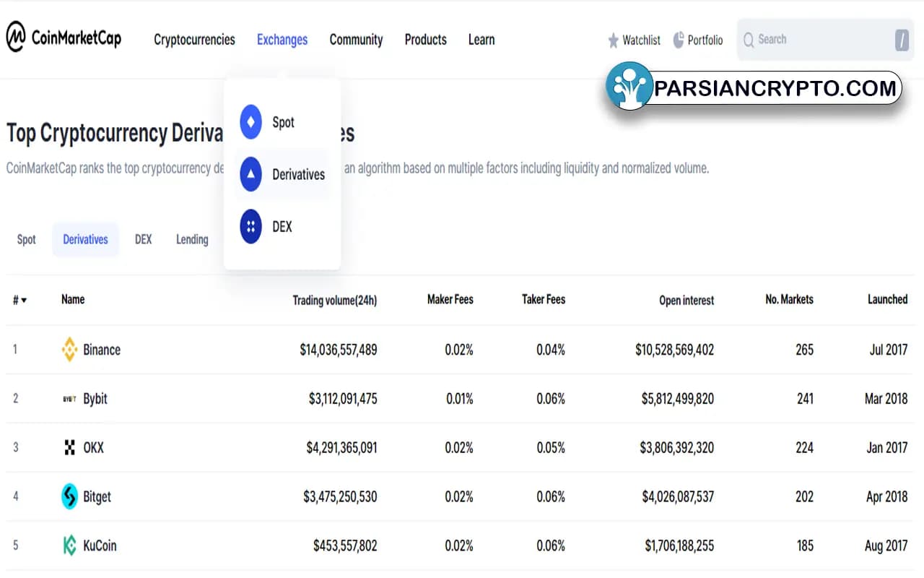Click Bitget launch date Apr 2018

tap(886, 497)
